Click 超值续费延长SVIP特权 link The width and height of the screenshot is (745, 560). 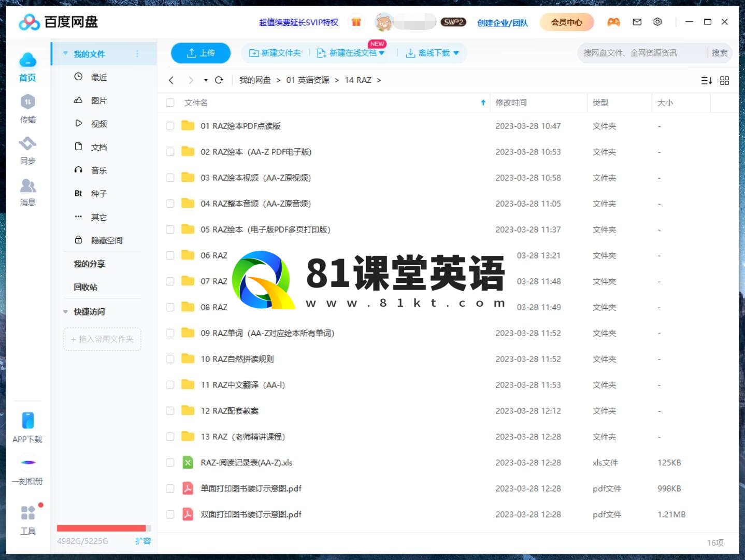coord(298,22)
